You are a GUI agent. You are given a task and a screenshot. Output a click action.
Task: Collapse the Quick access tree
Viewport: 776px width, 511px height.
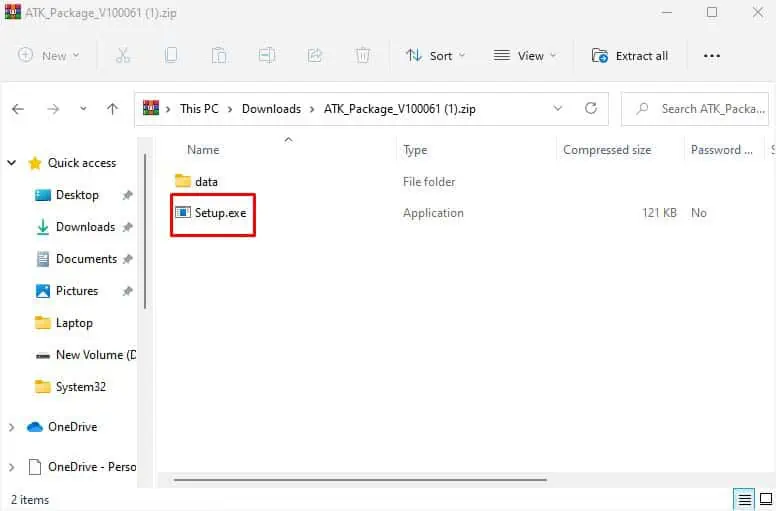coord(12,163)
